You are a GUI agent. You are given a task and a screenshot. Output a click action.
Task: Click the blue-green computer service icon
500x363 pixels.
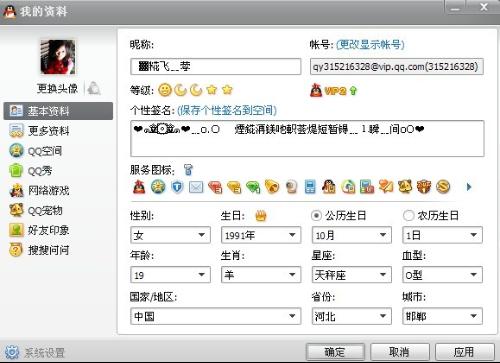coord(367,187)
